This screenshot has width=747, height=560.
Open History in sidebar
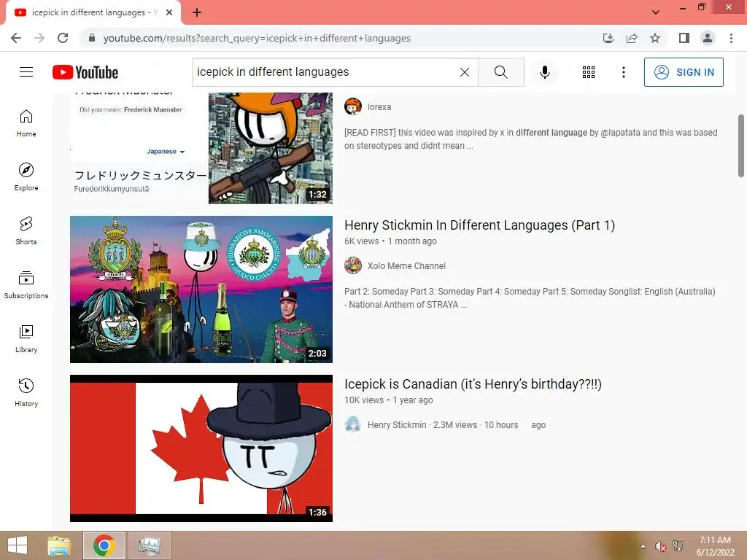pos(26,392)
